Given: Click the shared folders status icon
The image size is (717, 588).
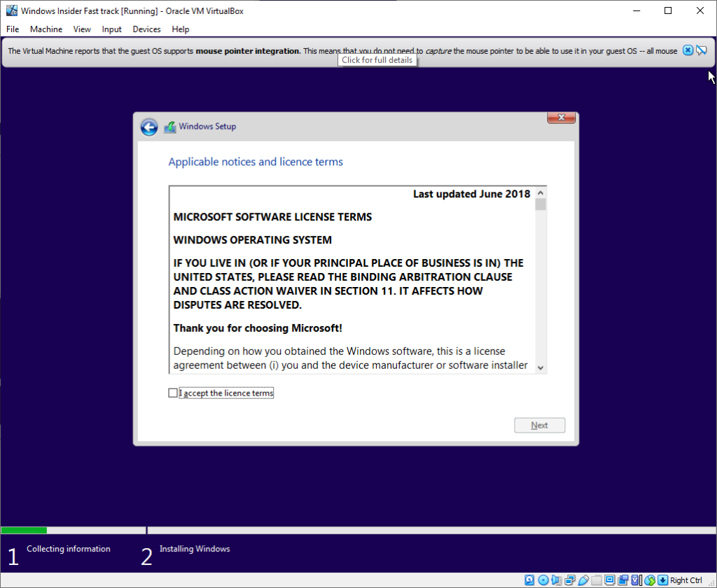Looking at the screenshot, I should [x=597, y=580].
